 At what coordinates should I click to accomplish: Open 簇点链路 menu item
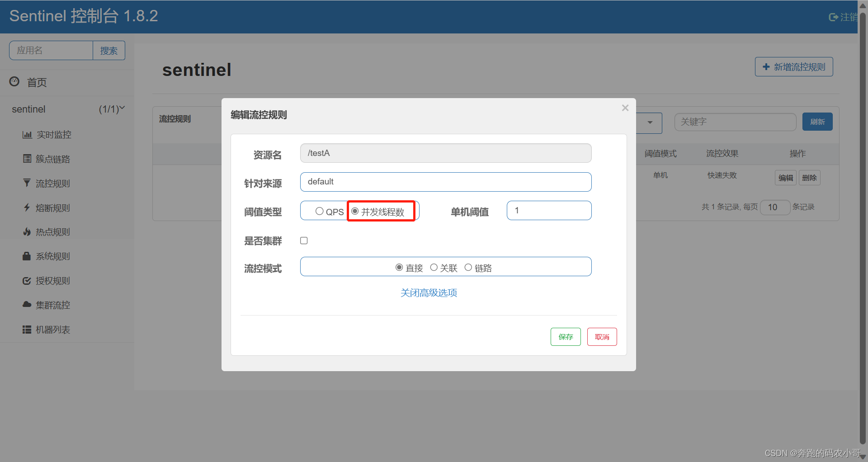point(53,159)
